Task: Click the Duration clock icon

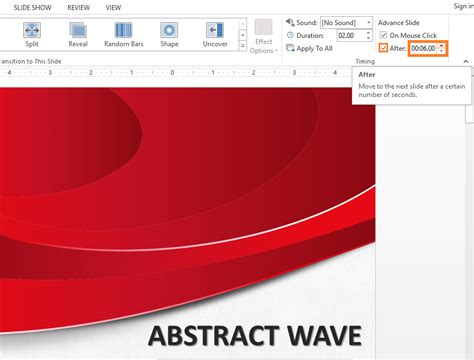Action: (290, 35)
